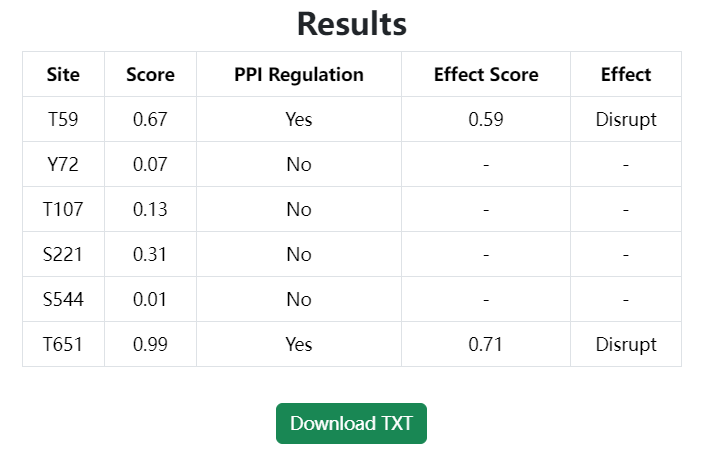
Task: Click the T651 site cell
Action: 63,345
